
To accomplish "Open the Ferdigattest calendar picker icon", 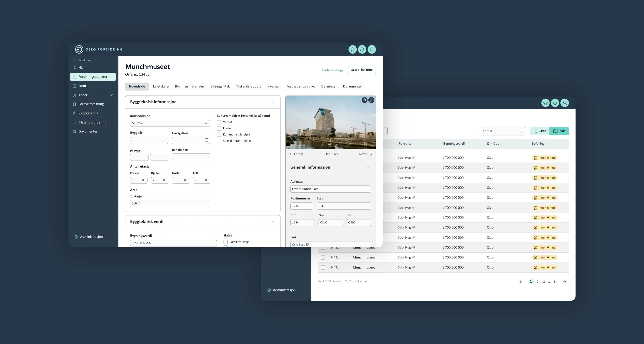I will click(x=207, y=140).
